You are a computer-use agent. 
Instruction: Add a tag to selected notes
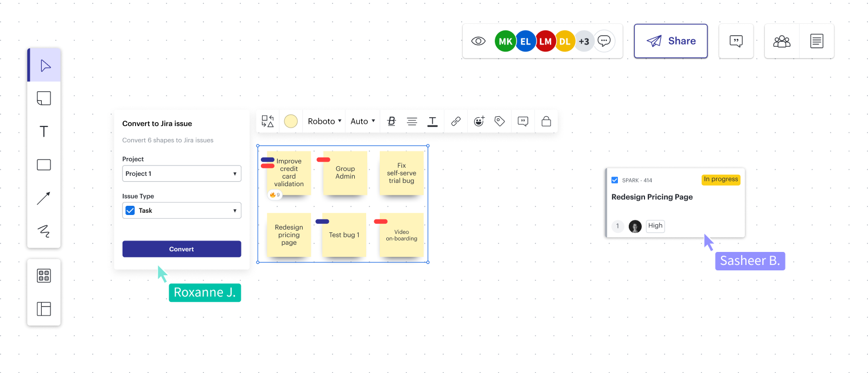(x=500, y=121)
